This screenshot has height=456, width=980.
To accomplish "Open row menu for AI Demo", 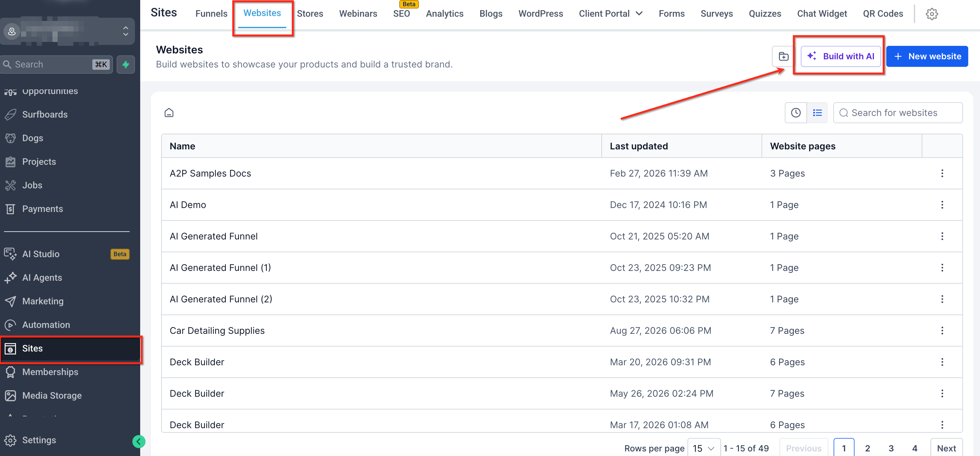I will pos(942,205).
